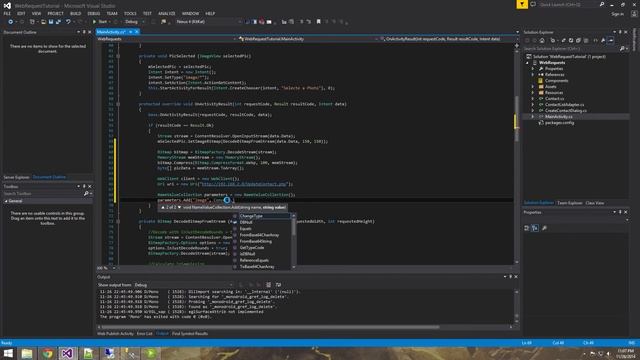
Task: Close the MainActivity.cs tab
Action: tap(137, 32)
